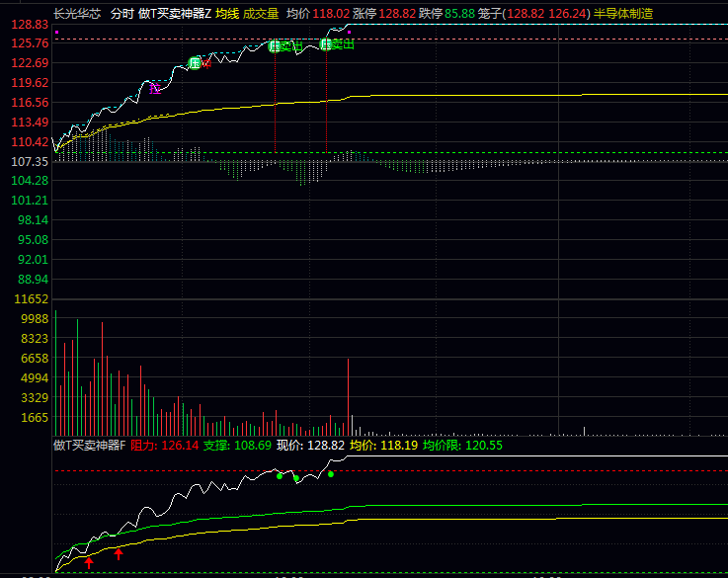Select the 分时 intraday view label
728x578 pixels.
pos(121,14)
